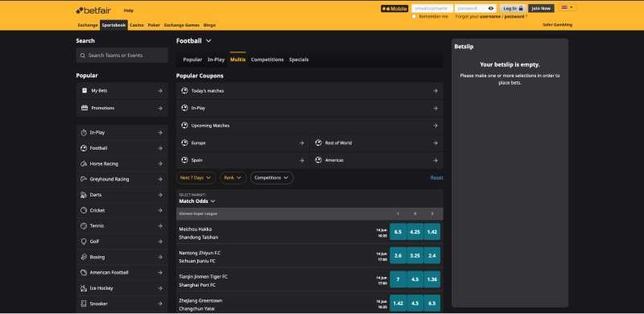This screenshot has height=314, width=644.
Task: Select Shanghai Port away odds 1.36
Action: 432,279
